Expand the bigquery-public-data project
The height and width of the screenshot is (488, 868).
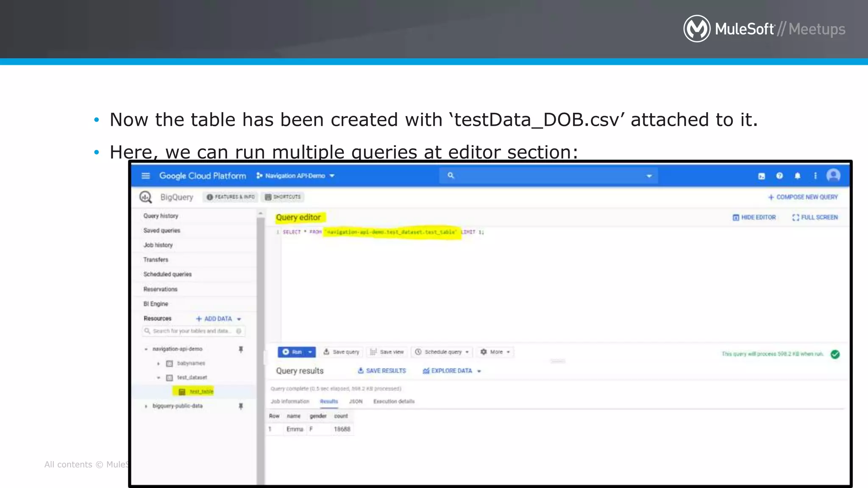[x=146, y=406]
